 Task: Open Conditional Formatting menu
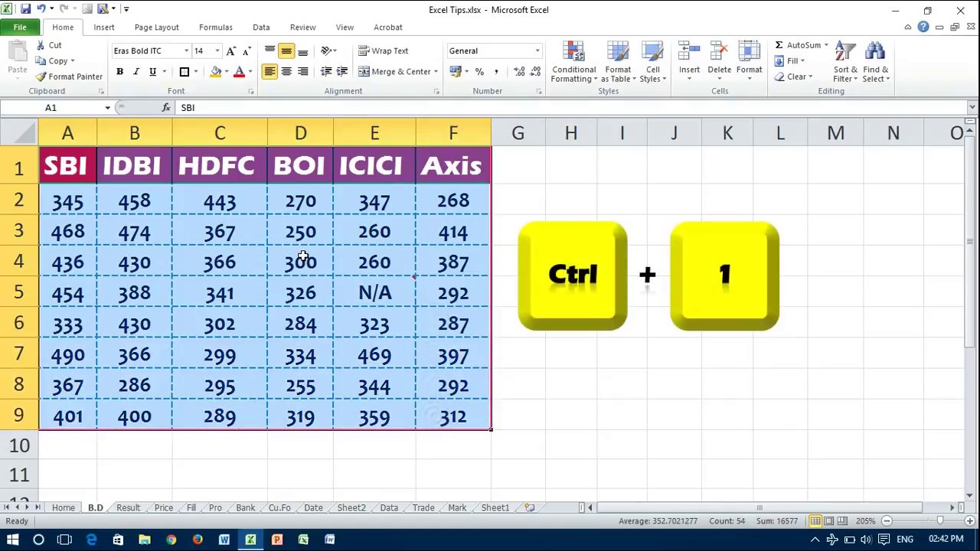coord(573,62)
